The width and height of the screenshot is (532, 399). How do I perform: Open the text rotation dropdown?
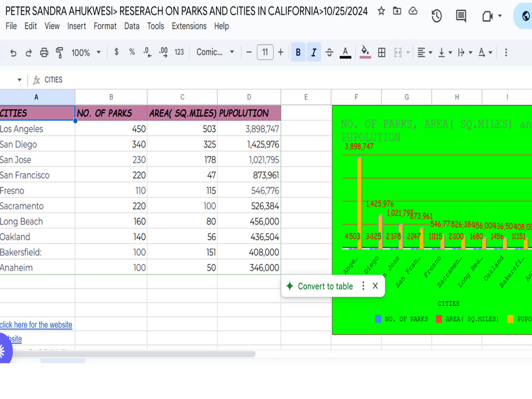(x=485, y=53)
